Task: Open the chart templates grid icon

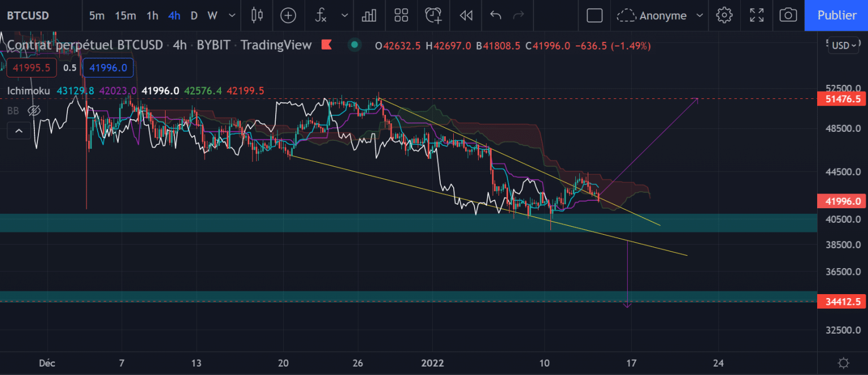Action: [x=401, y=15]
